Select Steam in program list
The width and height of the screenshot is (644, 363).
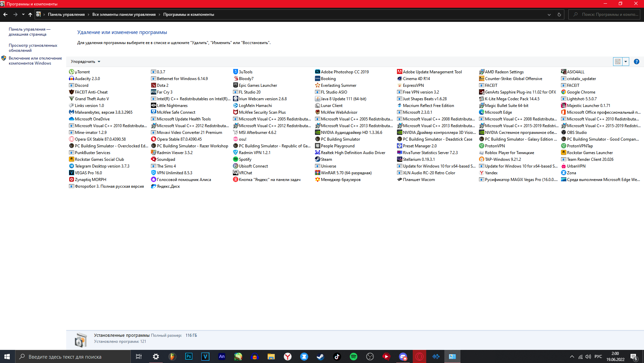[323, 159]
